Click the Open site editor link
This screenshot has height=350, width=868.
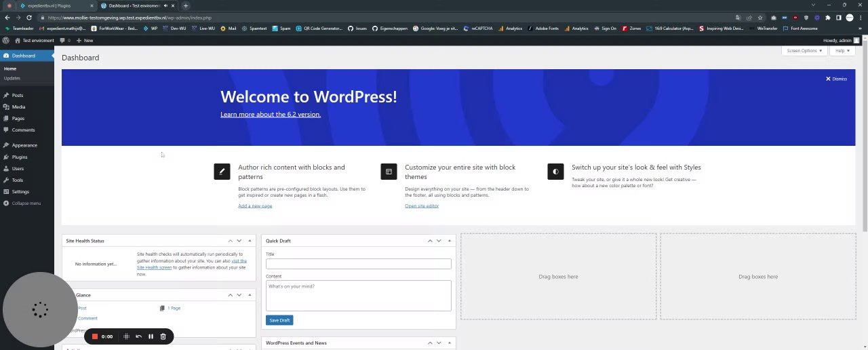coord(422,206)
